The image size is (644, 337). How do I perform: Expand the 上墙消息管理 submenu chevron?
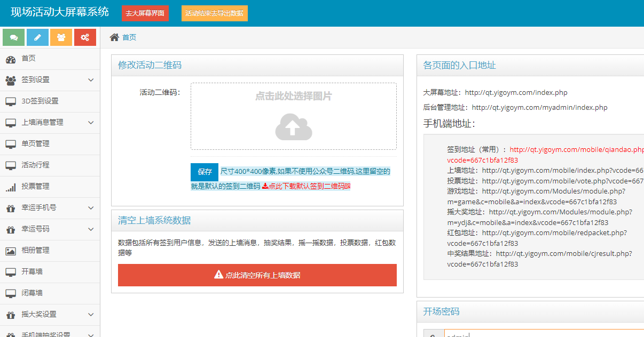point(90,123)
